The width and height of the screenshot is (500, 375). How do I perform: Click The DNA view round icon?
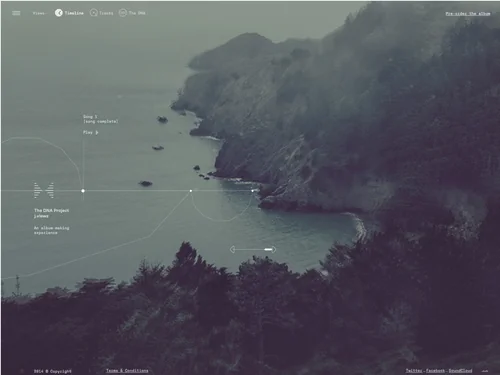(123, 13)
